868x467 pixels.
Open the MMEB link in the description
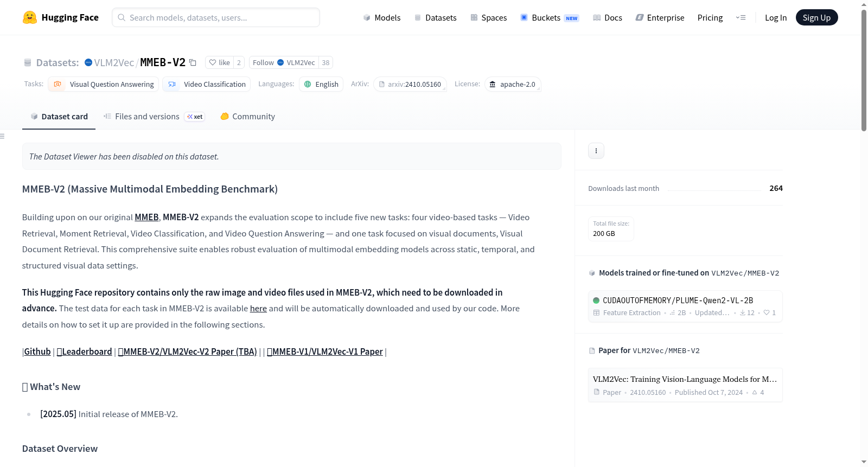[146, 217]
